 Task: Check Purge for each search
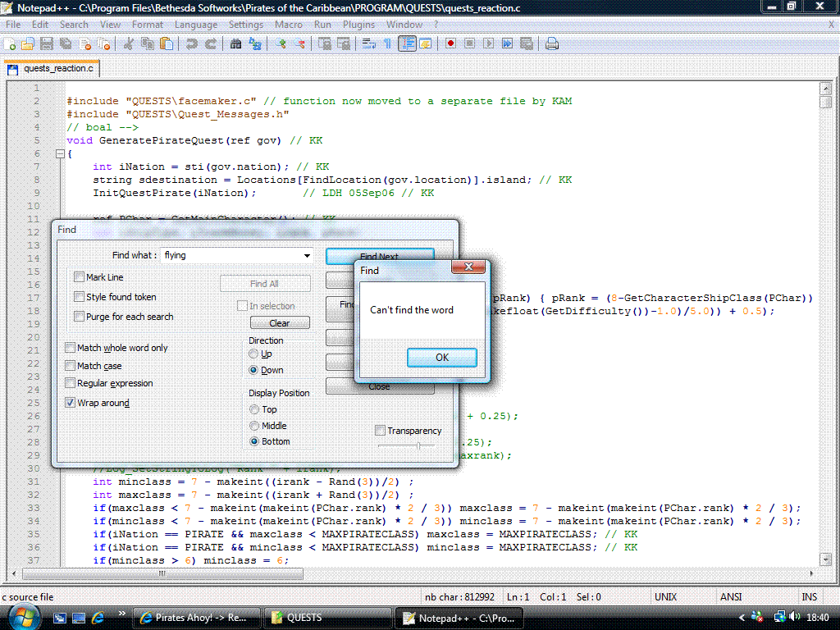[80, 317]
